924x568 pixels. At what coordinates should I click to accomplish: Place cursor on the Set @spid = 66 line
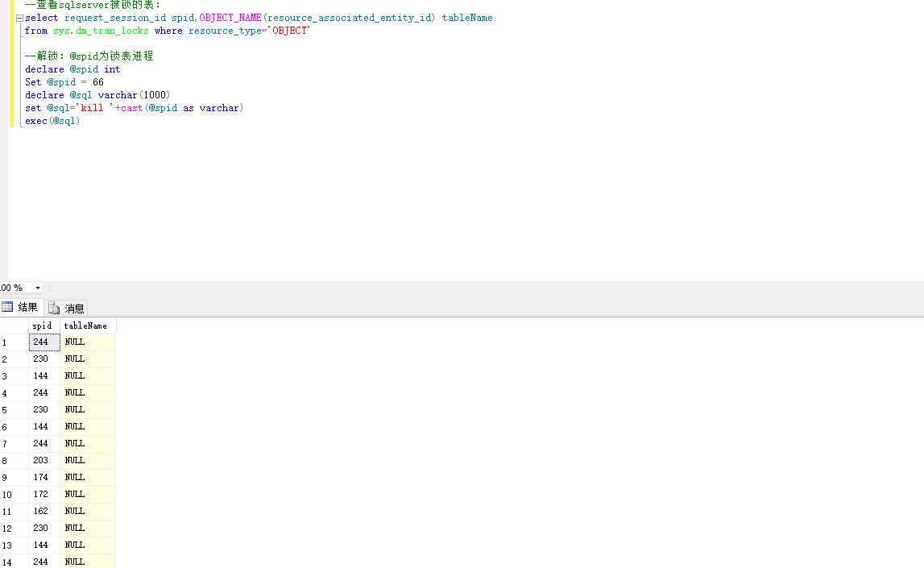[x=63, y=81]
